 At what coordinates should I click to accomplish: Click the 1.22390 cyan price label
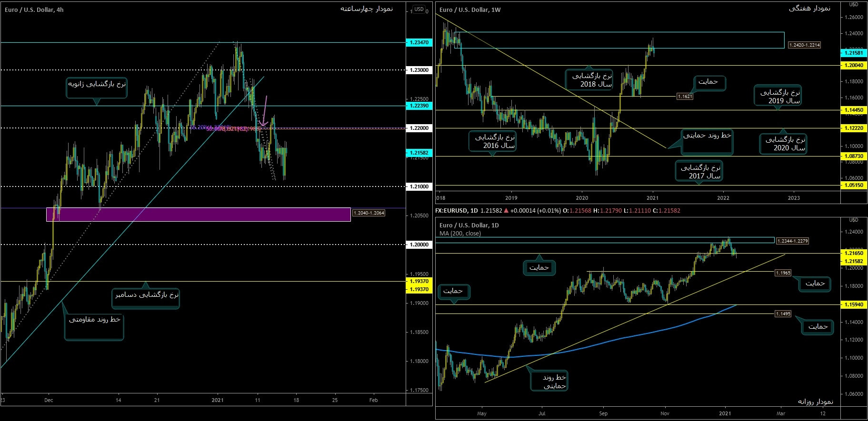click(419, 106)
